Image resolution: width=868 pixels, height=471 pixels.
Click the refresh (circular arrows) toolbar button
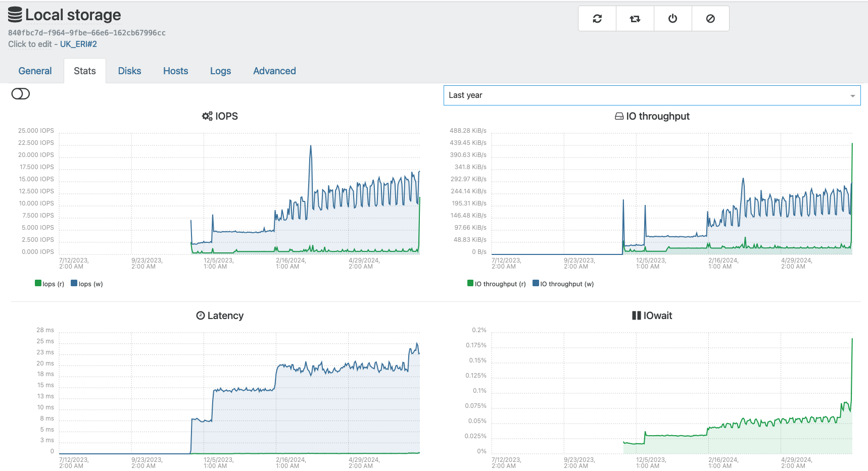pyautogui.click(x=597, y=19)
